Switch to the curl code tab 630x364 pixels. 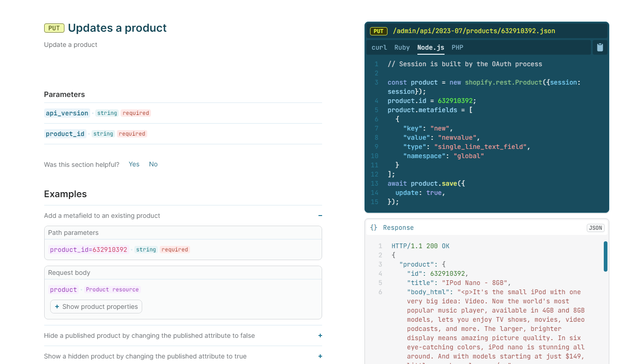(x=379, y=47)
